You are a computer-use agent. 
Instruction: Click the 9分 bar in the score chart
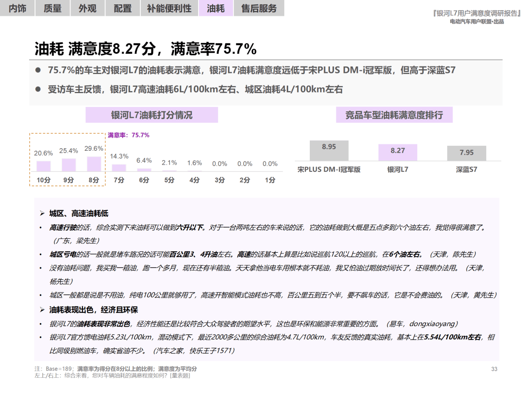point(68,165)
